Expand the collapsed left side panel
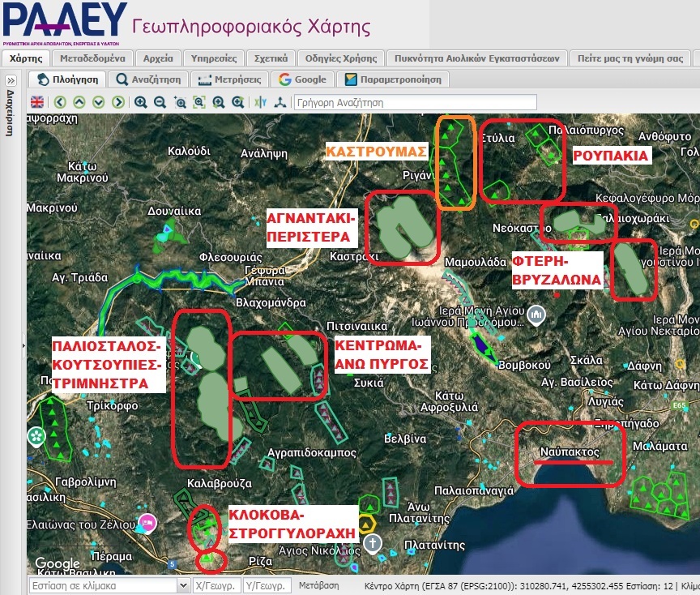 (11, 80)
